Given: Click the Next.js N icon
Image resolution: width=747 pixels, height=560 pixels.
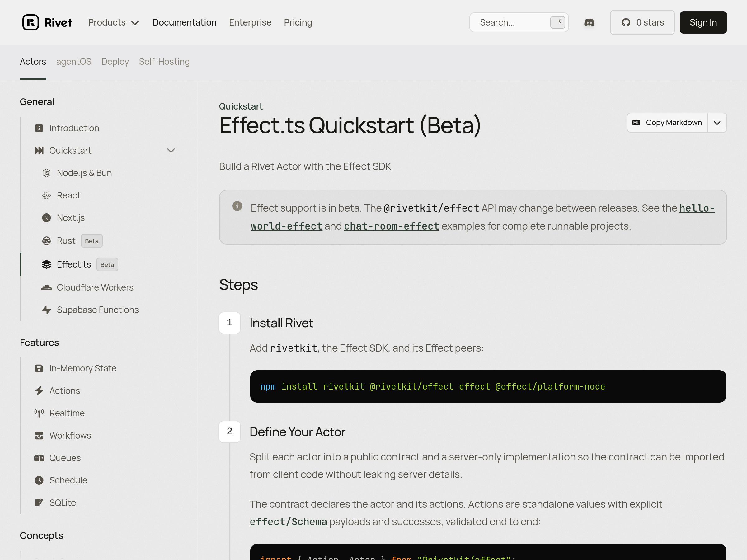Looking at the screenshot, I should click(x=47, y=218).
